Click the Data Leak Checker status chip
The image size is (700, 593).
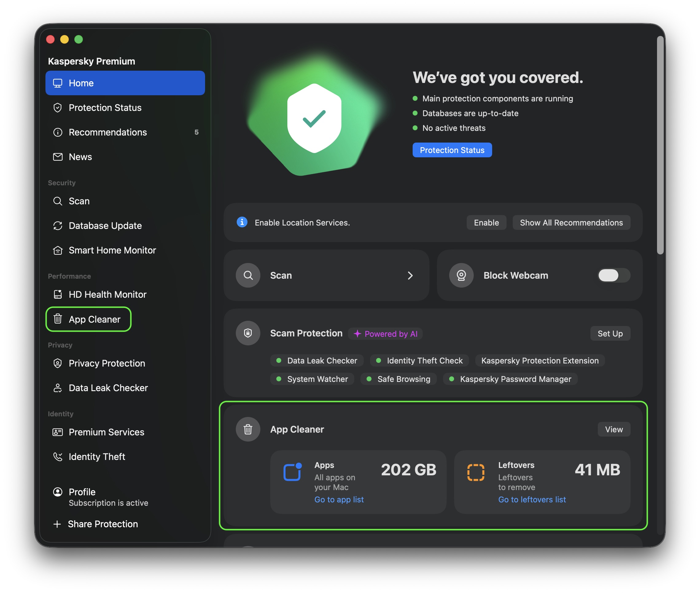317,360
